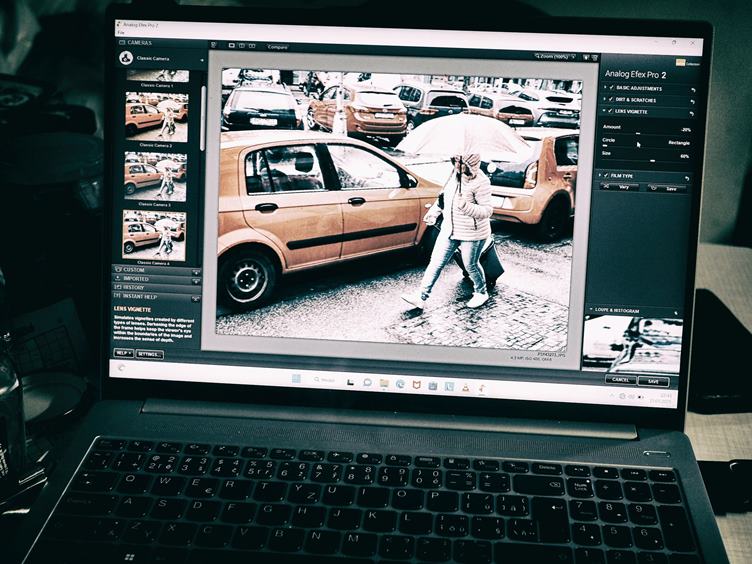Select the Classic Camera 4 thumbnail

click(154, 235)
